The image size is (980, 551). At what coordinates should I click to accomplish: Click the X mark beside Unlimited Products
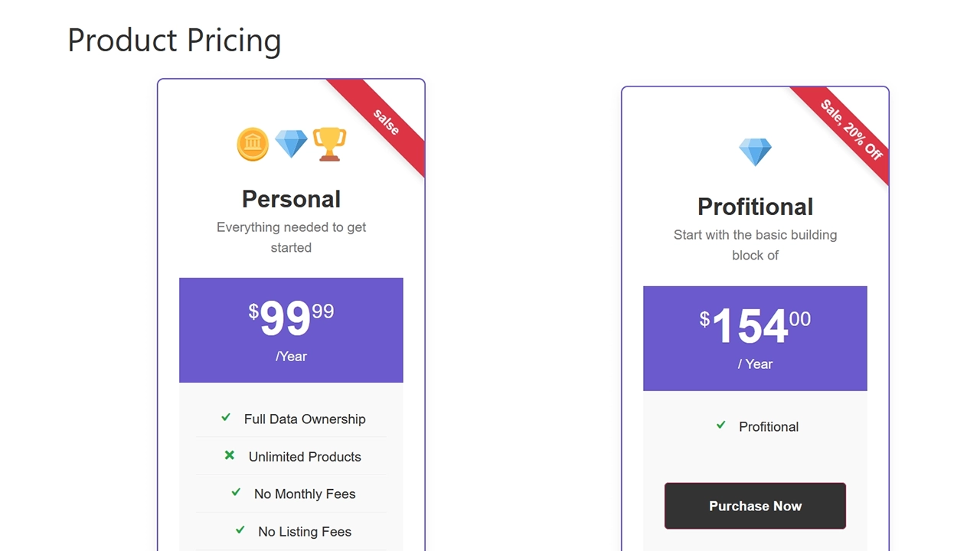(229, 455)
